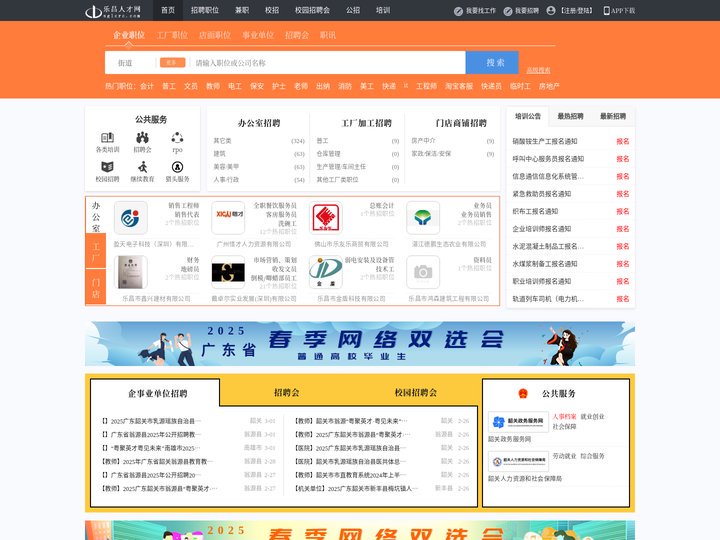
Task: Switch to 培训公告 tab
Action: pyautogui.click(x=528, y=116)
